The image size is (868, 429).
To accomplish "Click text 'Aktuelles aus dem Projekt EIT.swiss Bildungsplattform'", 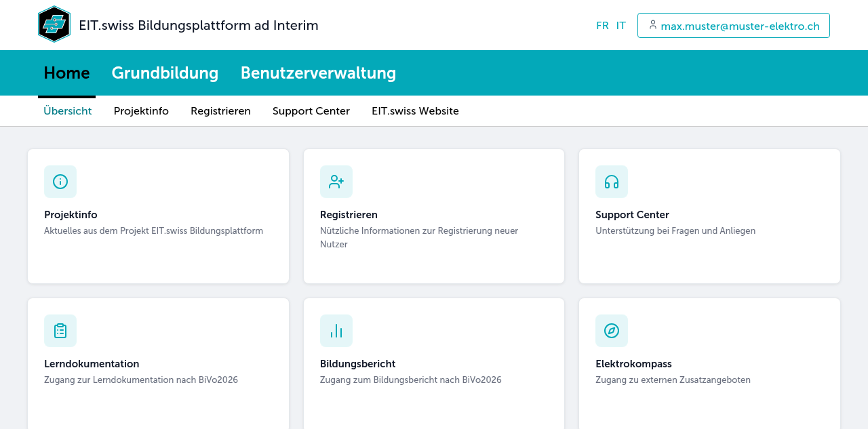I will point(153,231).
